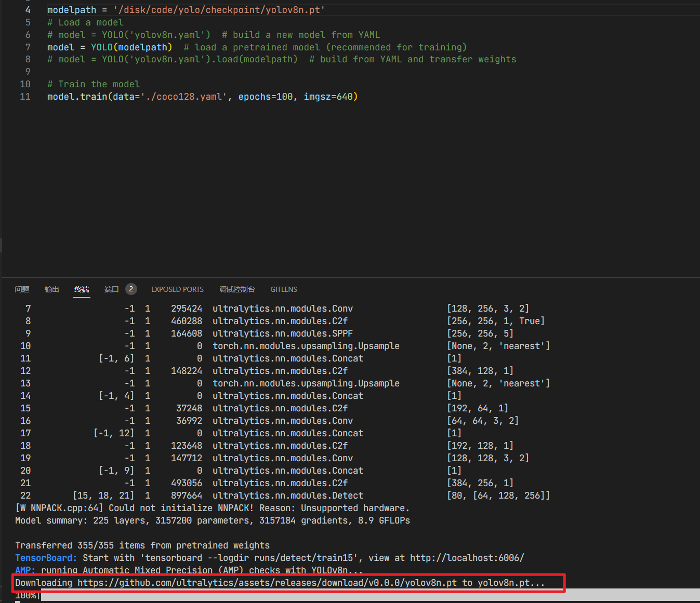
Task: Select the 终端 (Terminal) tab
Action: tap(81, 289)
